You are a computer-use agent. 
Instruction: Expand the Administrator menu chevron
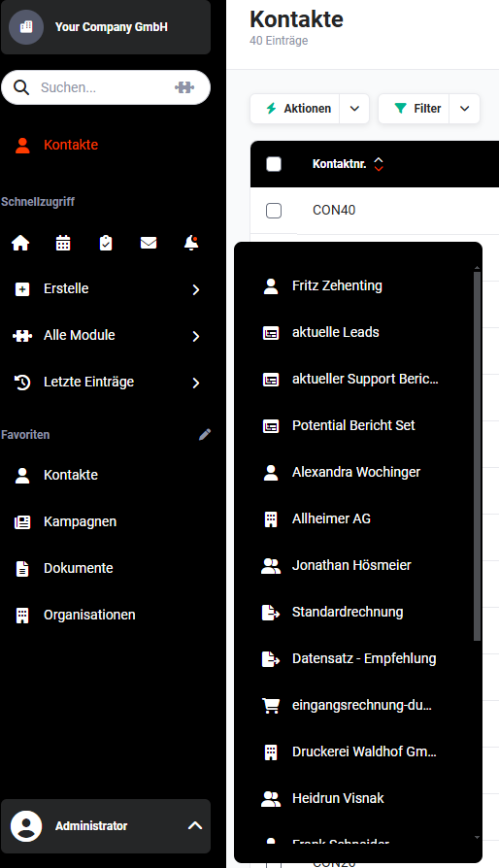pos(195,825)
